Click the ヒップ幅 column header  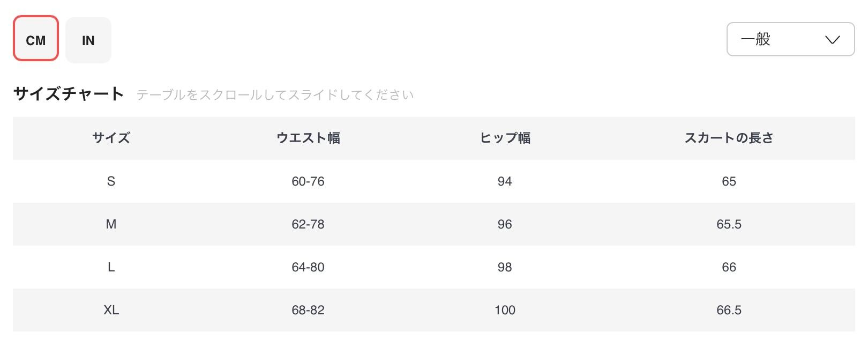point(505,138)
